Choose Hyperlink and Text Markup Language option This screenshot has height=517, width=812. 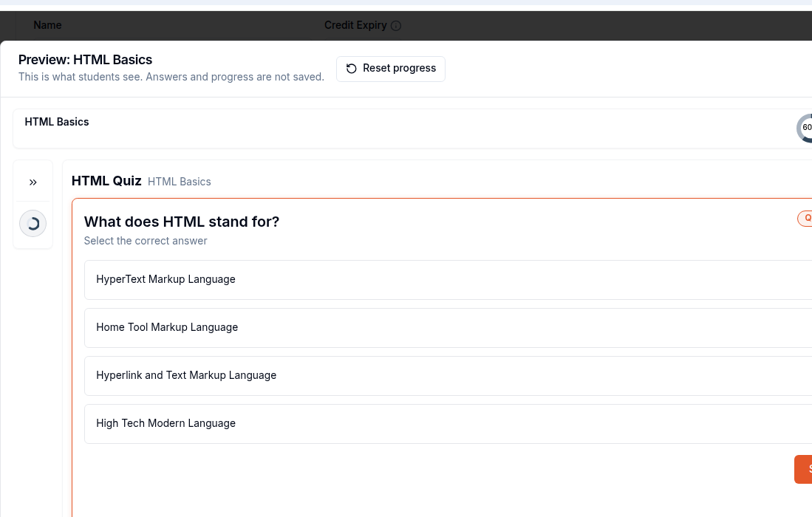(448, 376)
